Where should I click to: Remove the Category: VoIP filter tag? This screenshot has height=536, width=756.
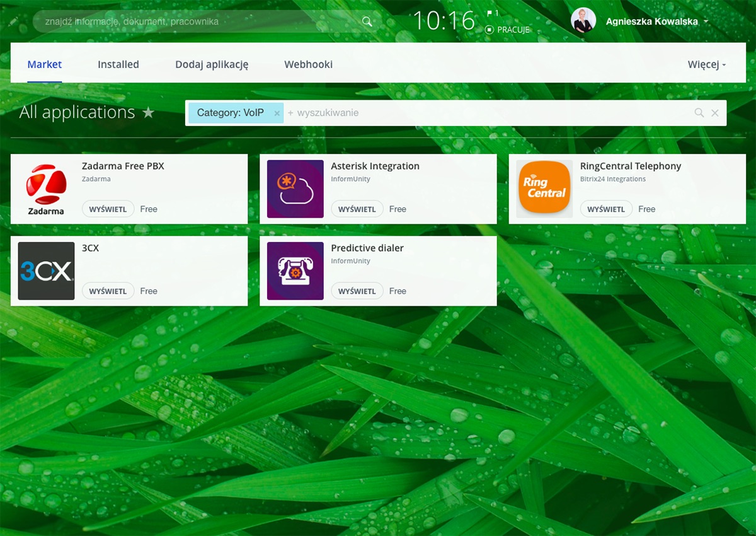pyautogui.click(x=277, y=114)
